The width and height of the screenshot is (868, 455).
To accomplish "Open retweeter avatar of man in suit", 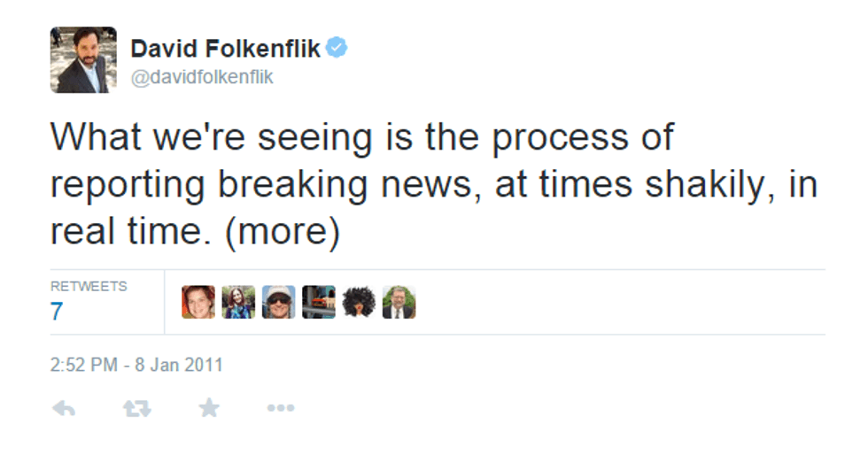I will [x=399, y=302].
